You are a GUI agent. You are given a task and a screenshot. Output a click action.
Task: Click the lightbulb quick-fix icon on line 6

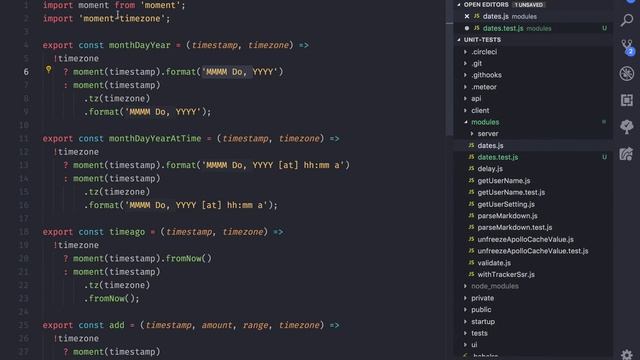(49, 70)
